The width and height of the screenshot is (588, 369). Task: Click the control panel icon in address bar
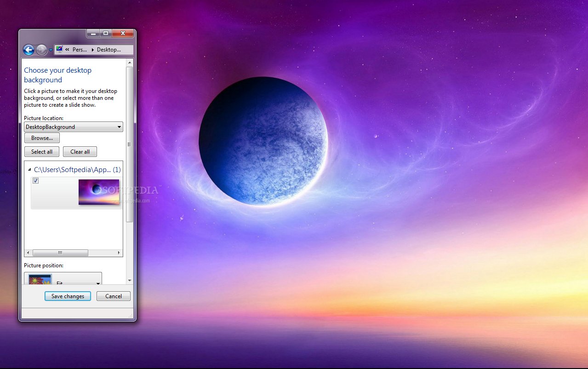59,49
